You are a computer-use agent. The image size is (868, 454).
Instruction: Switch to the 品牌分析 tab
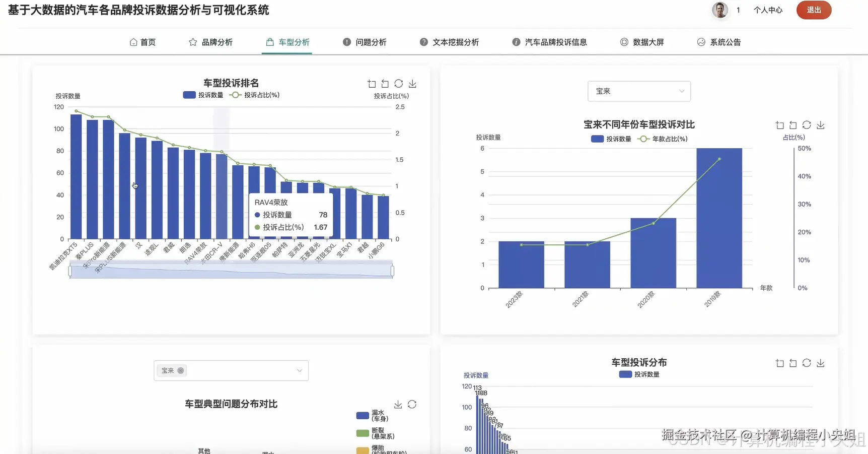point(218,42)
